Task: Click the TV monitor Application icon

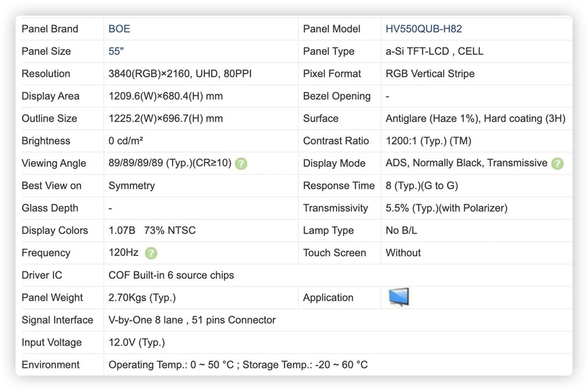Action: pyautogui.click(x=399, y=297)
